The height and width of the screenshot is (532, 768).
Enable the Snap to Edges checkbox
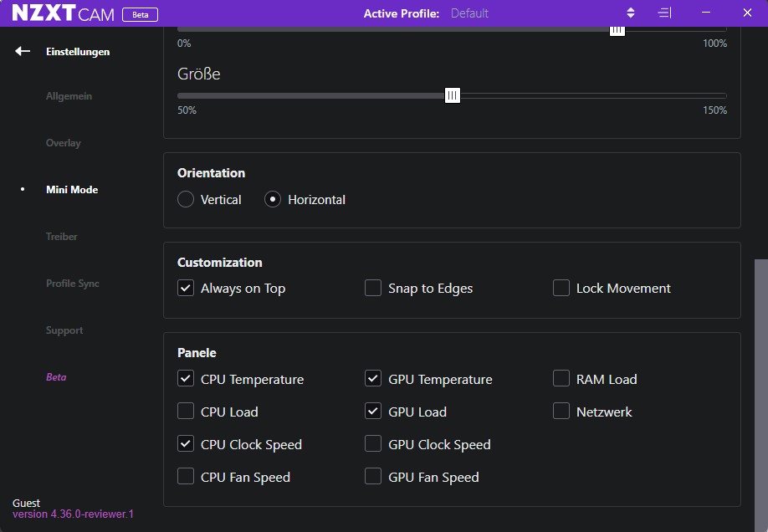coord(373,288)
